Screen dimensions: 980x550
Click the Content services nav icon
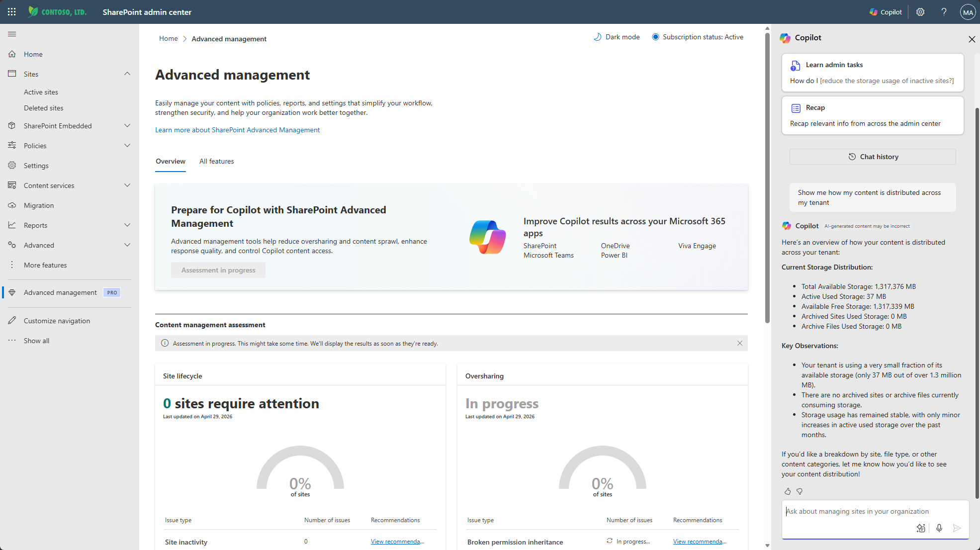[12, 185]
